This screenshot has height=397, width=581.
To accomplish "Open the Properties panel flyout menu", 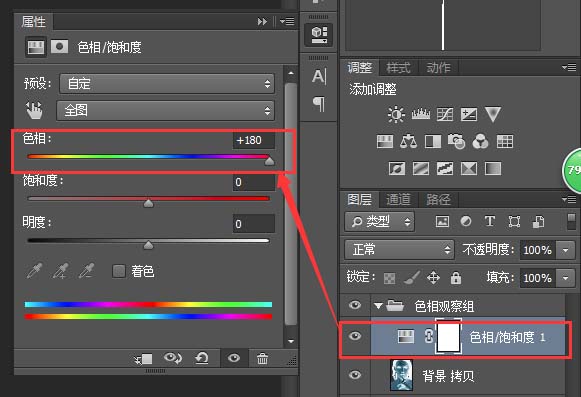I will [287, 21].
